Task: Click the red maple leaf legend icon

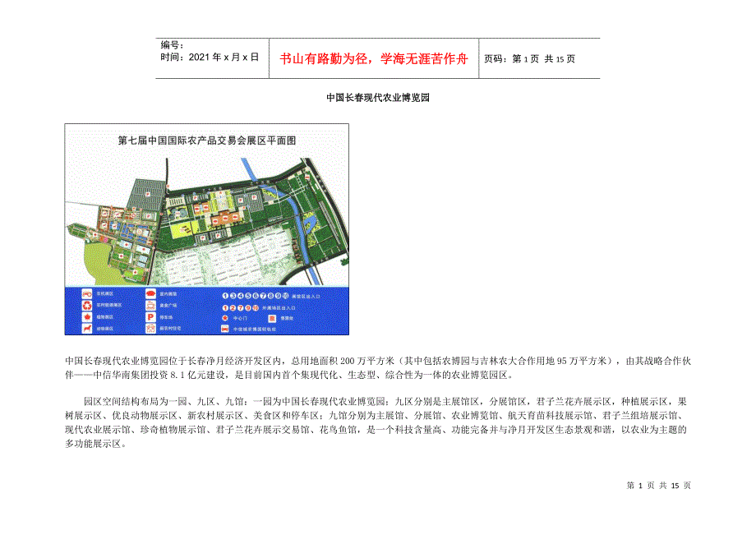Action: coord(85,316)
